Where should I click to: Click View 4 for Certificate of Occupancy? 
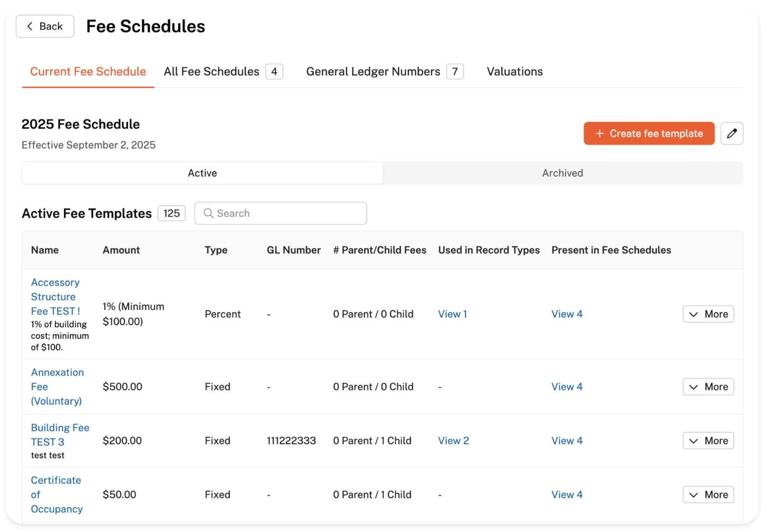click(567, 495)
